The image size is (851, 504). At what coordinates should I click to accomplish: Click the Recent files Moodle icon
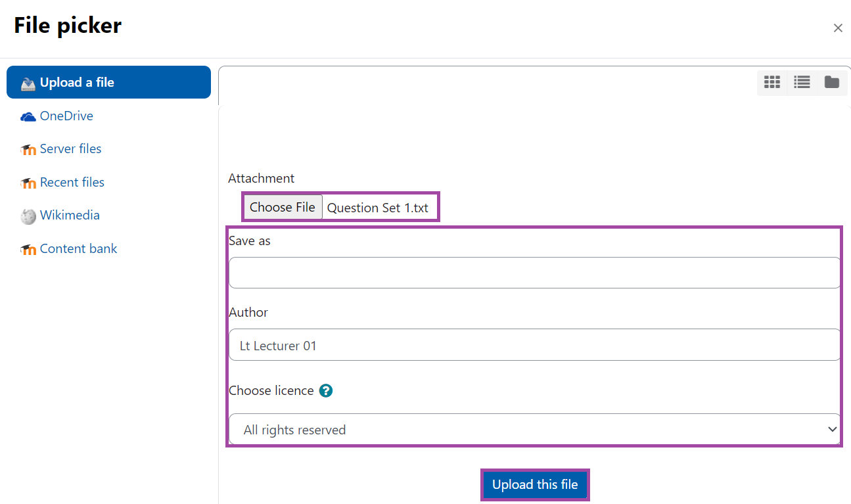[x=28, y=183]
